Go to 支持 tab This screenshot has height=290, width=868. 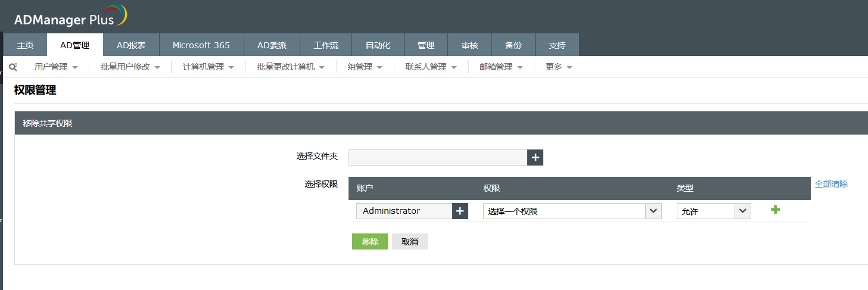click(557, 45)
